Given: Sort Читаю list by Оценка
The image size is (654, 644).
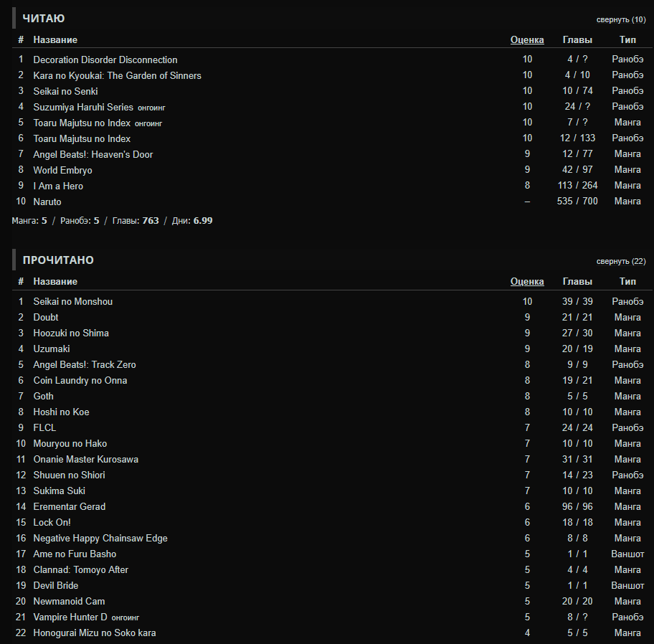Looking at the screenshot, I should (x=527, y=40).
